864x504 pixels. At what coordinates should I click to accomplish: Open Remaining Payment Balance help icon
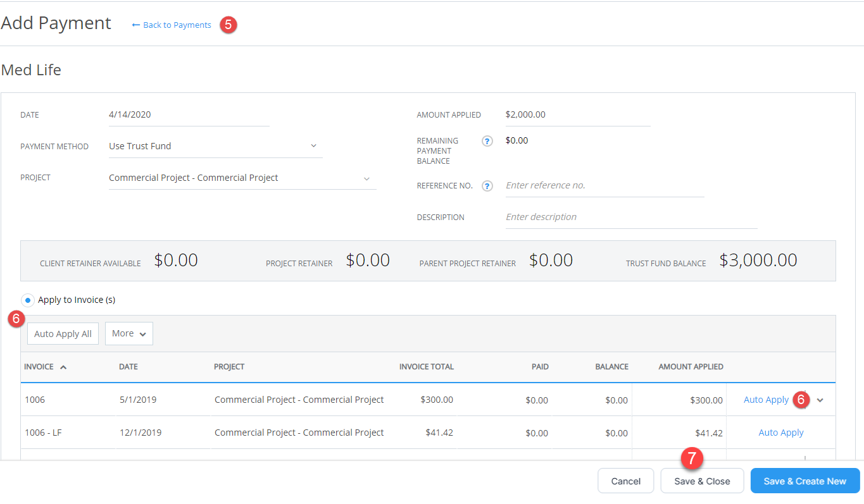pyautogui.click(x=487, y=141)
